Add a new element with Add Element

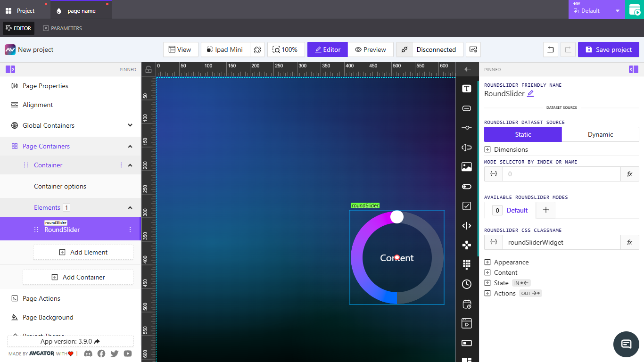[83, 252]
